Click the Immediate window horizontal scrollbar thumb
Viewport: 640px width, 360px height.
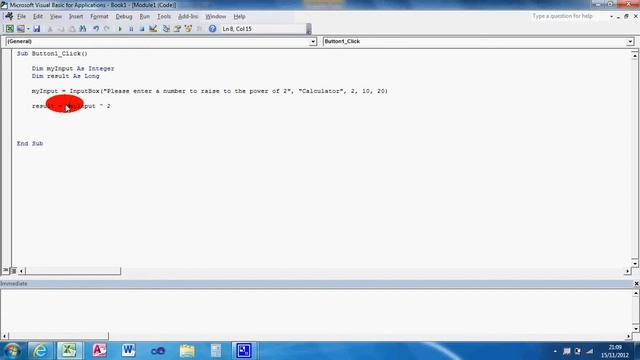pyautogui.click(x=58, y=336)
